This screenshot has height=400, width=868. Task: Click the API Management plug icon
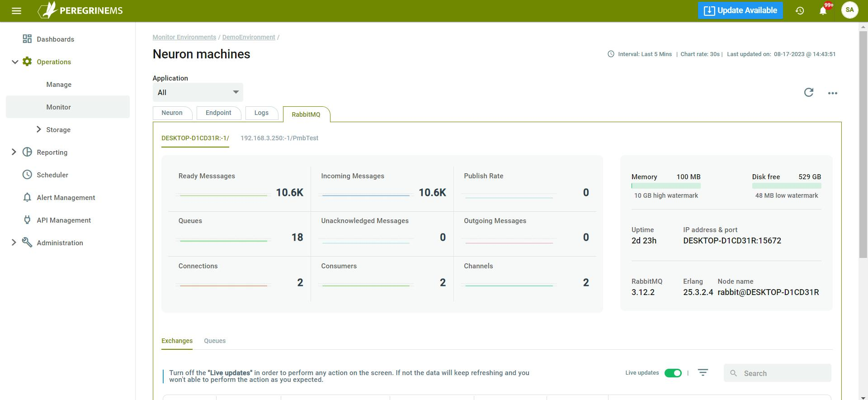click(27, 220)
